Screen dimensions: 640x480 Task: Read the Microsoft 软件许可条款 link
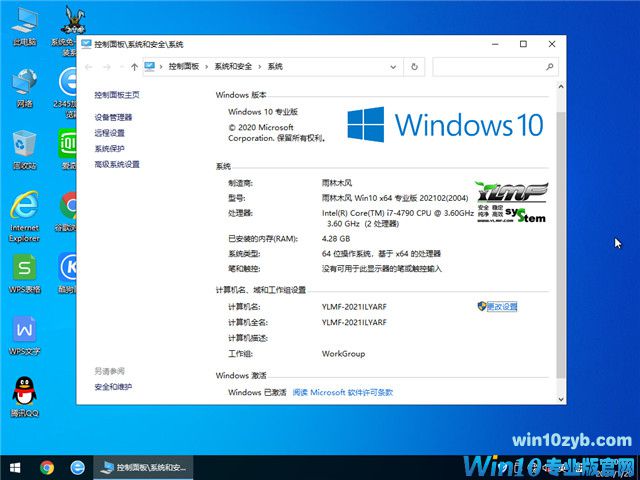click(343, 393)
